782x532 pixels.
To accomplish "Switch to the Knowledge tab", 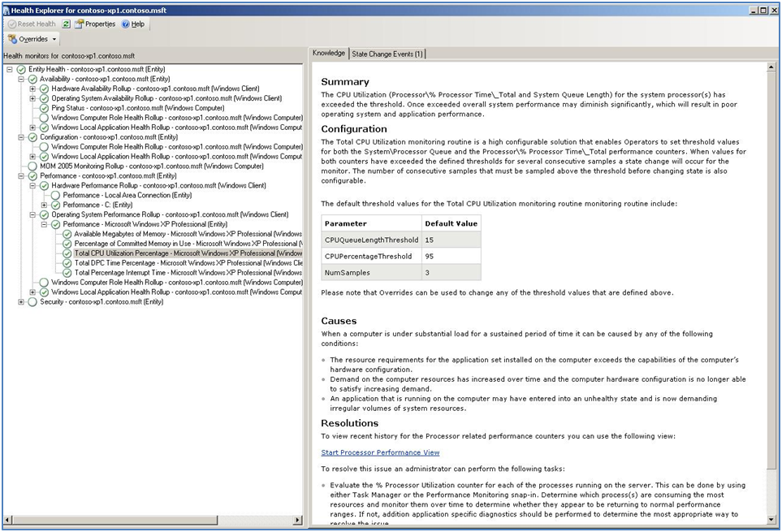I will click(x=329, y=54).
